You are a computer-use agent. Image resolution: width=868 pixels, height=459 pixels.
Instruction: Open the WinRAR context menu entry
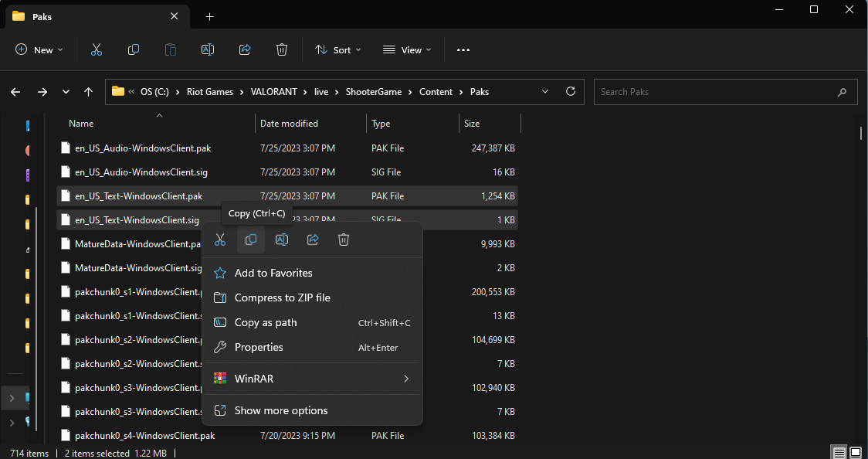312,379
